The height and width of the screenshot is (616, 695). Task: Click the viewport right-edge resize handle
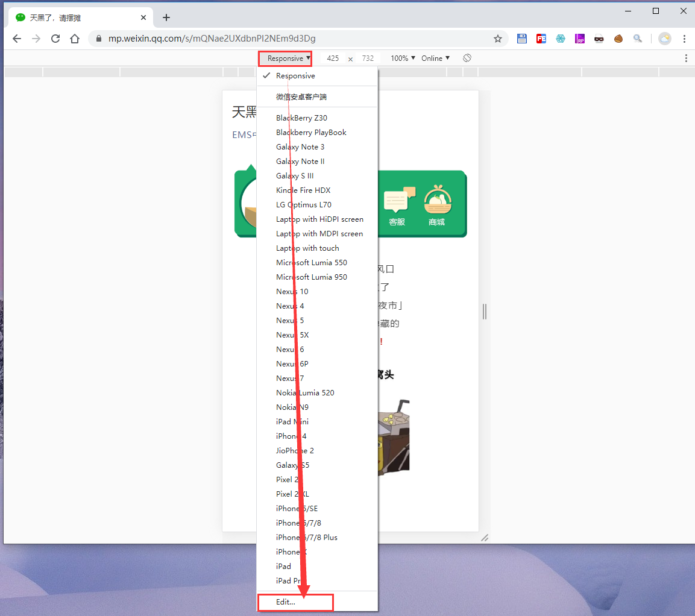point(485,311)
